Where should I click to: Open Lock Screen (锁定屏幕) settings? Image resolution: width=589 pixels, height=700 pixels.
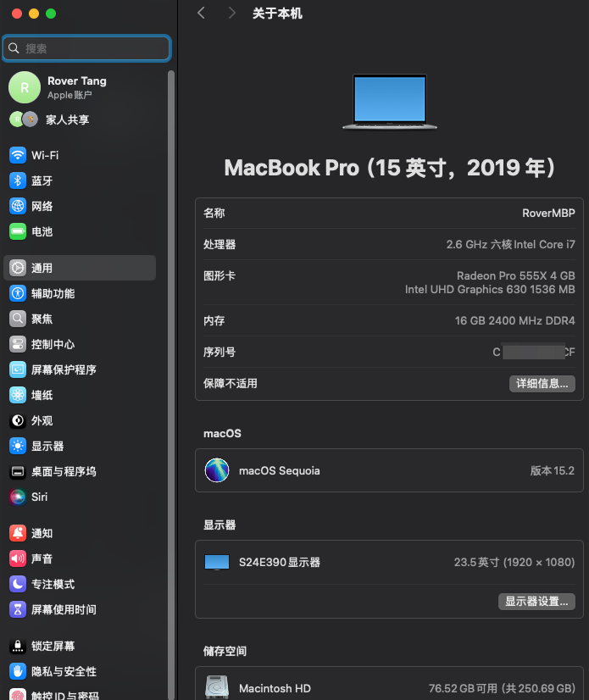pyautogui.click(x=80, y=646)
